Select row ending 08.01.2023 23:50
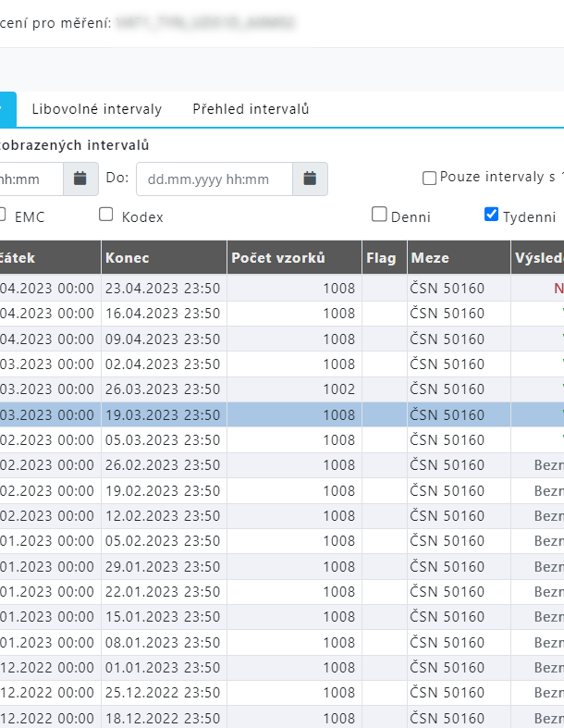Screen dimensions: 564x728 tap(282, 643)
